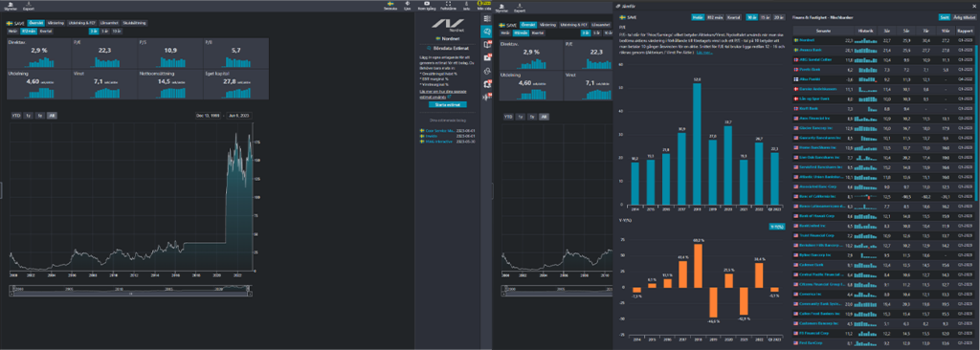Open the end date field Jun 9, 2023
The image size is (980, 350).
[237, 116]
